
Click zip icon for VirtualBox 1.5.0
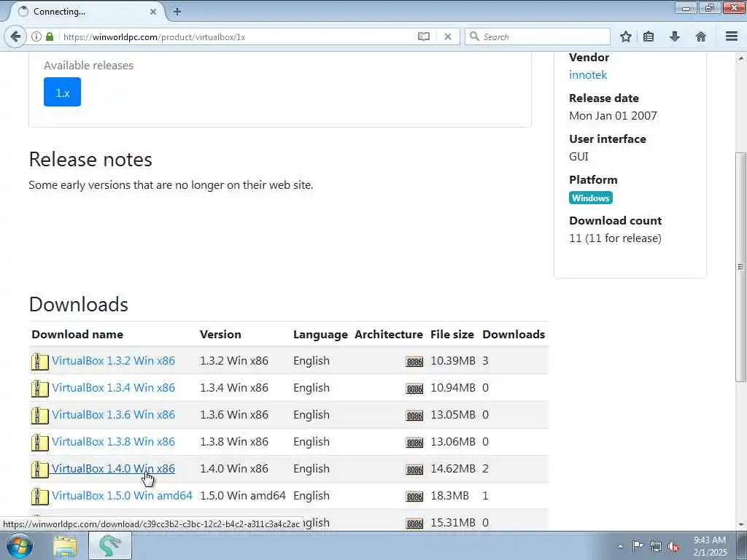tap(39, 496)
